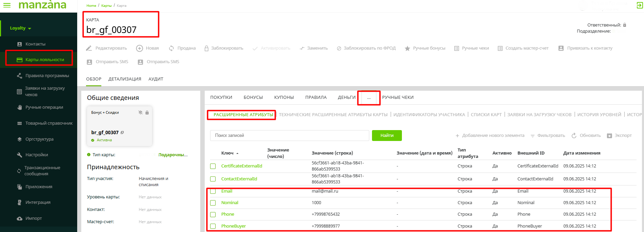Viewport: 644px width, 232px height.
Task: Click the green Найти button
Action: (387, 136)
